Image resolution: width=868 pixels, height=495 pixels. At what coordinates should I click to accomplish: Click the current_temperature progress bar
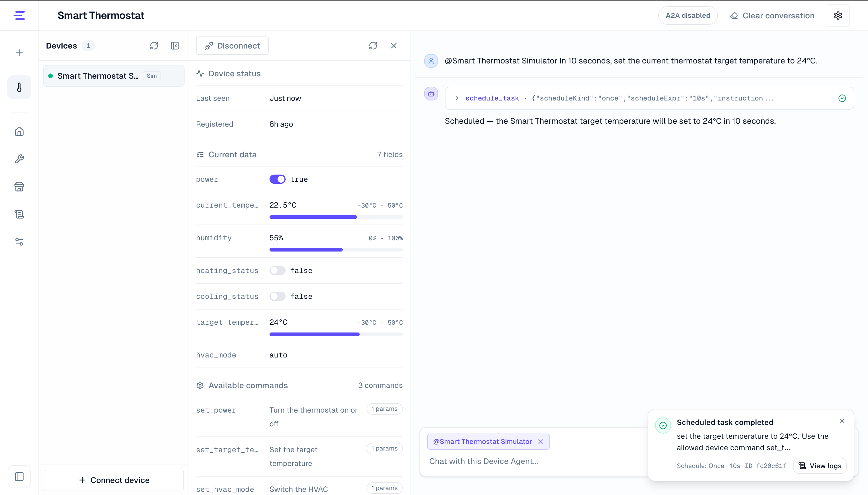(336, 217)
